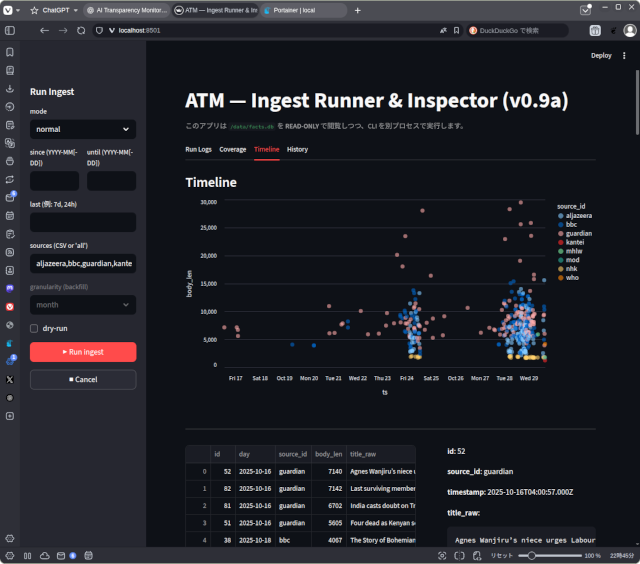
Task: Click the Cancel button
Action: pyautogui.click(x=83, y=379)
